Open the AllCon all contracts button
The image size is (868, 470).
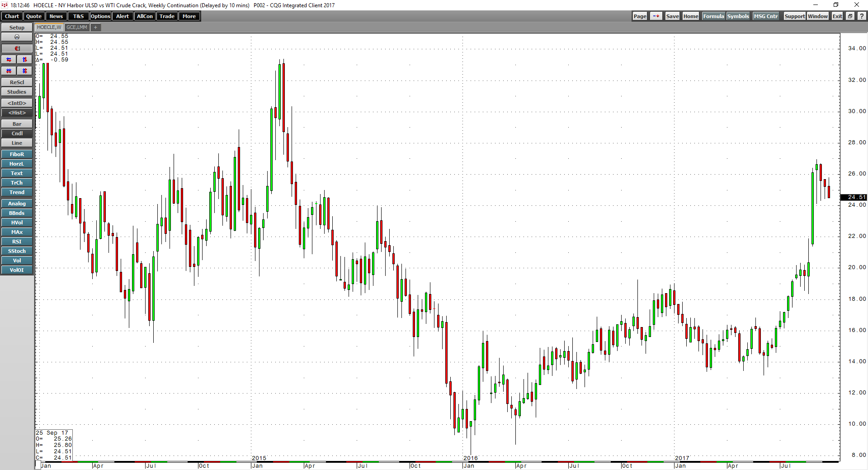pyautogui.click(x=145, y=16)
